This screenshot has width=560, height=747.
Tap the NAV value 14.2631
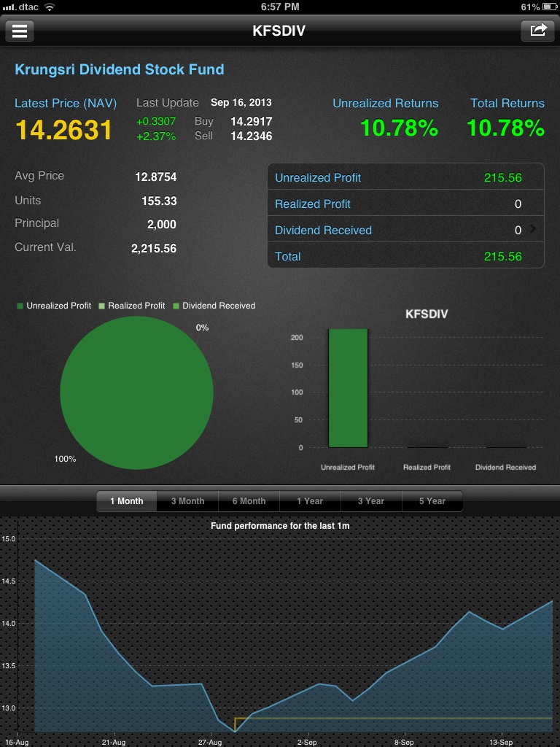(x=64, y=130)
